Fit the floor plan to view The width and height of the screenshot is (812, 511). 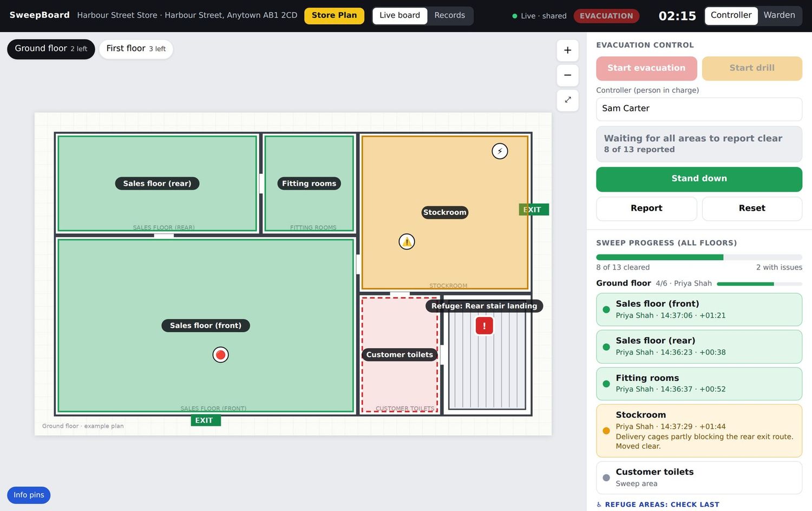(567, 100)
